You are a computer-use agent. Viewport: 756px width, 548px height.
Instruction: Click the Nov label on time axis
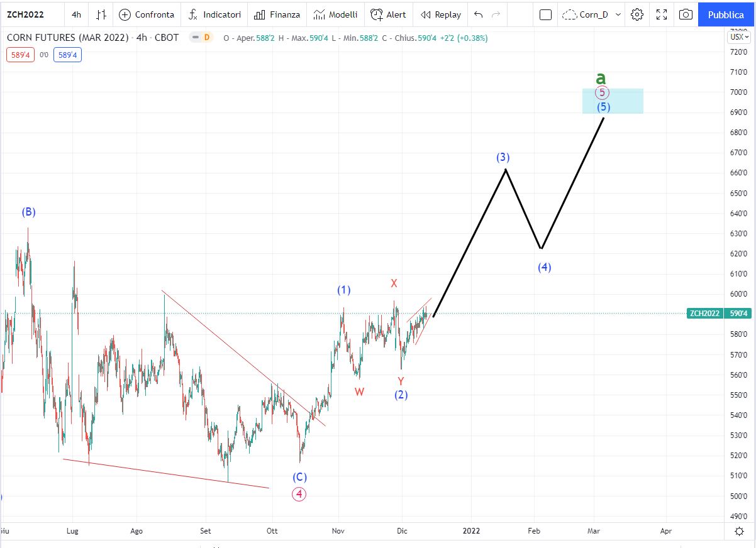pyautogui.click(x=339, y=531)
